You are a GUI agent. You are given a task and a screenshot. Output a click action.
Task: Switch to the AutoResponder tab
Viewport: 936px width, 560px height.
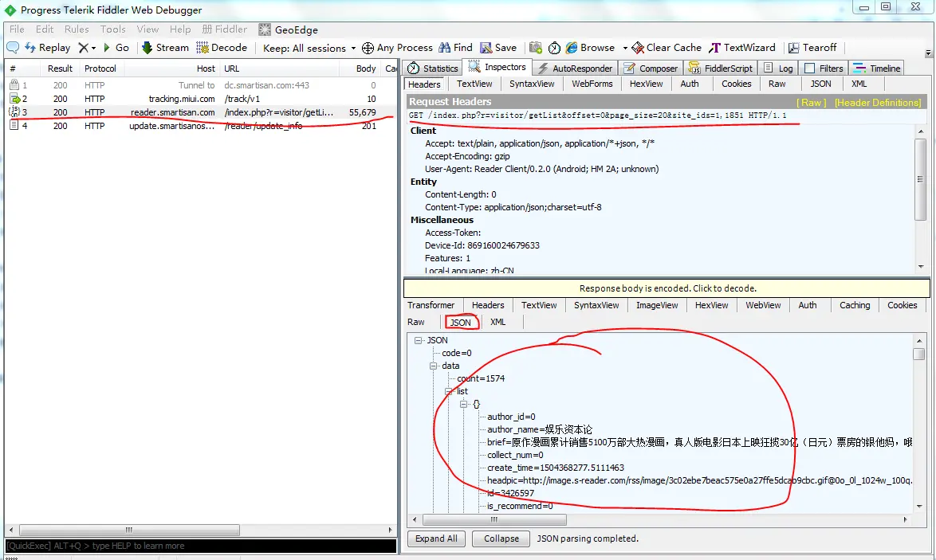click(576, 68)
